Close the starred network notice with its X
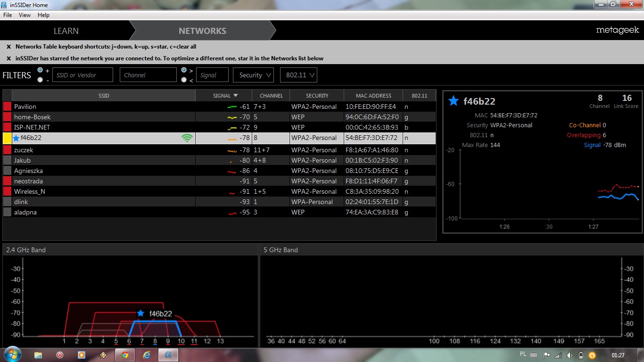This screenshot has width=644, height=362. click(8, 58)
